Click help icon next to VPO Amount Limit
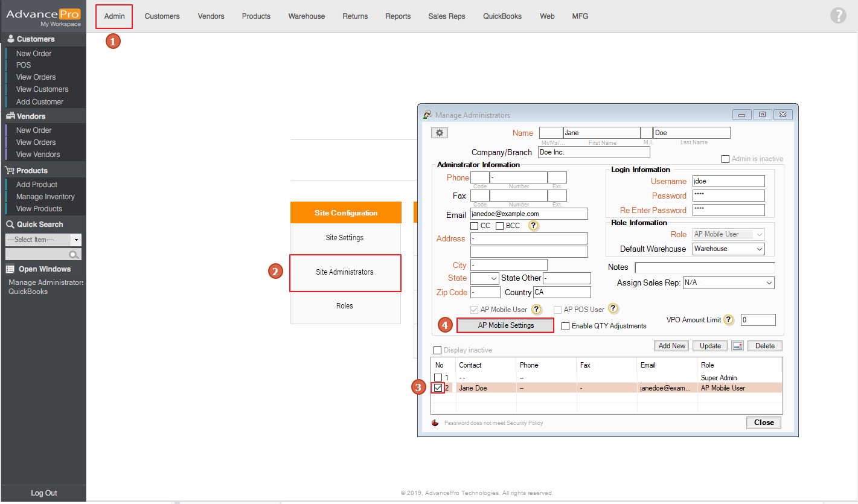 point(729,320)
